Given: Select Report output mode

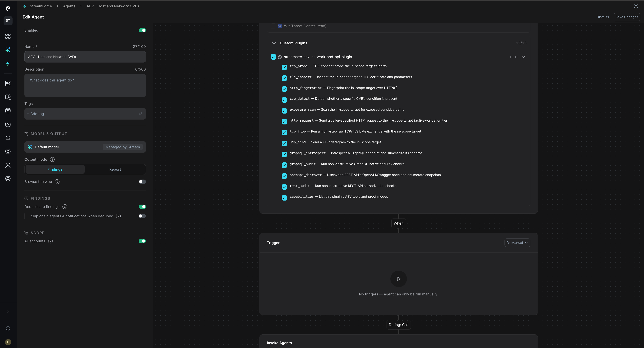Looking at the screenshot, I should pos(115,169).
